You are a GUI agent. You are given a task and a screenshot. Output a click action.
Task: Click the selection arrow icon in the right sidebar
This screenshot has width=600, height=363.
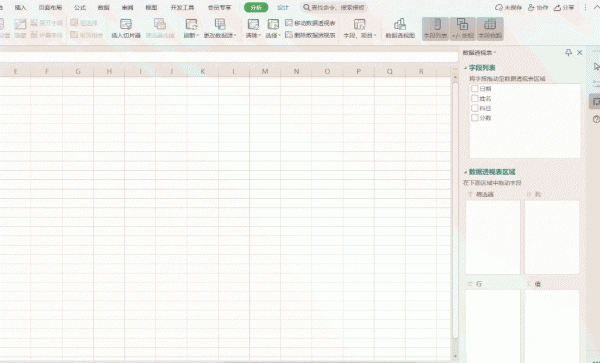point(596,67)
